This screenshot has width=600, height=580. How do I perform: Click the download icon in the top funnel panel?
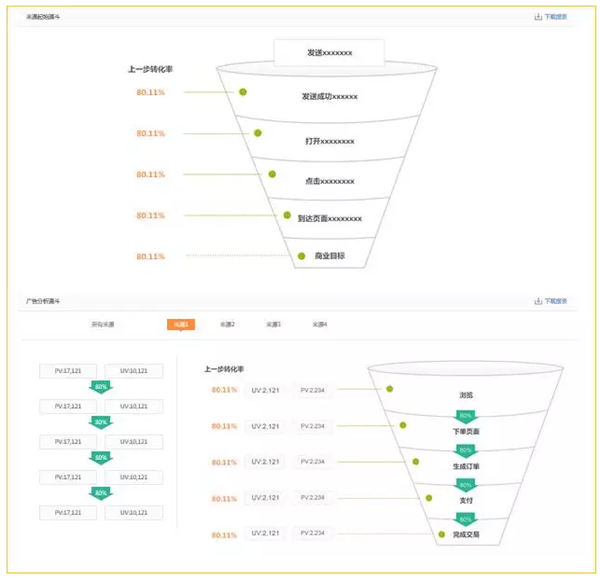click(538, 17)
